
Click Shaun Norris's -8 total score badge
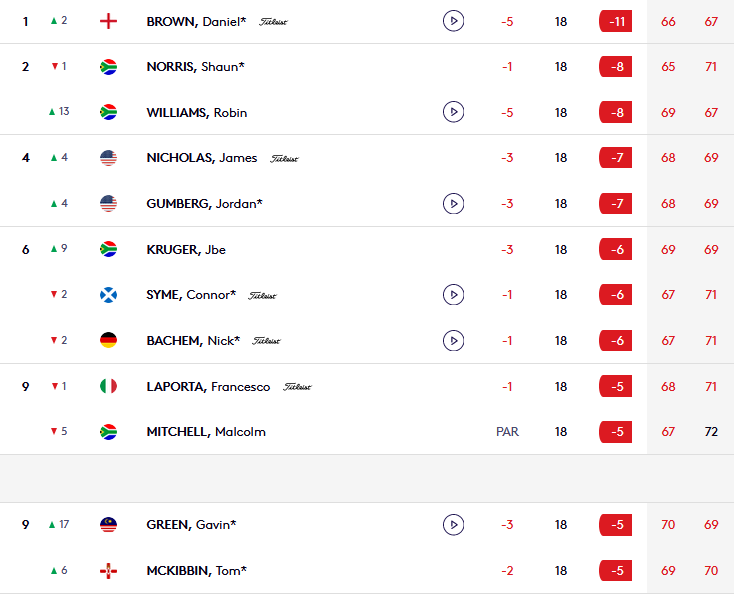click(616, 66)
